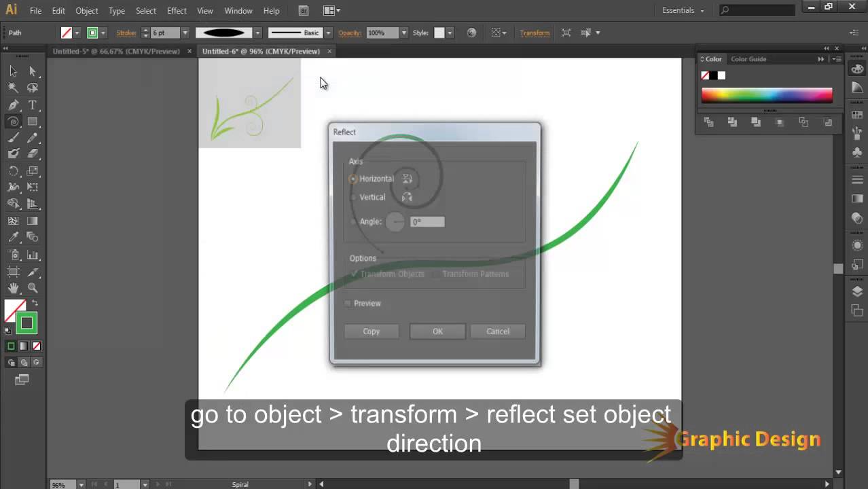Select the Hand tool

12,287
